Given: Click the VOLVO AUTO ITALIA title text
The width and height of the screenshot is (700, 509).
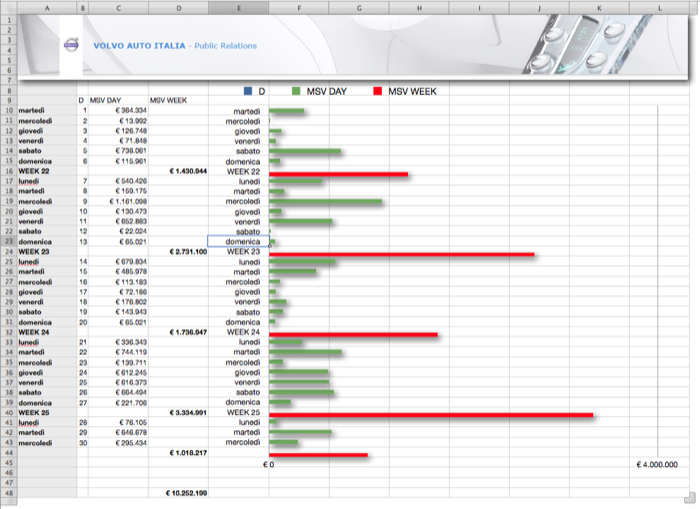Looking at the screenshot, I should [x=141, y=46].
